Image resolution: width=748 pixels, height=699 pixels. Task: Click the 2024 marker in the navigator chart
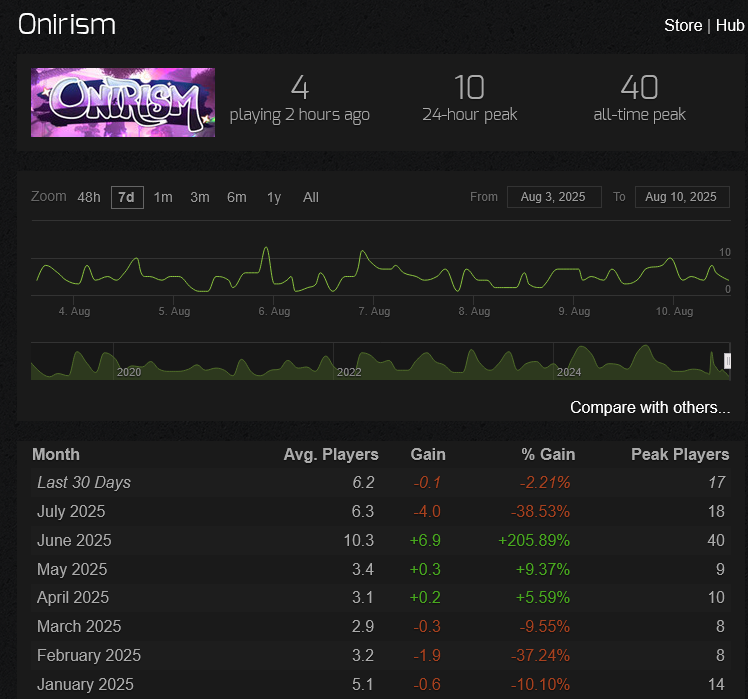(569, 372)
